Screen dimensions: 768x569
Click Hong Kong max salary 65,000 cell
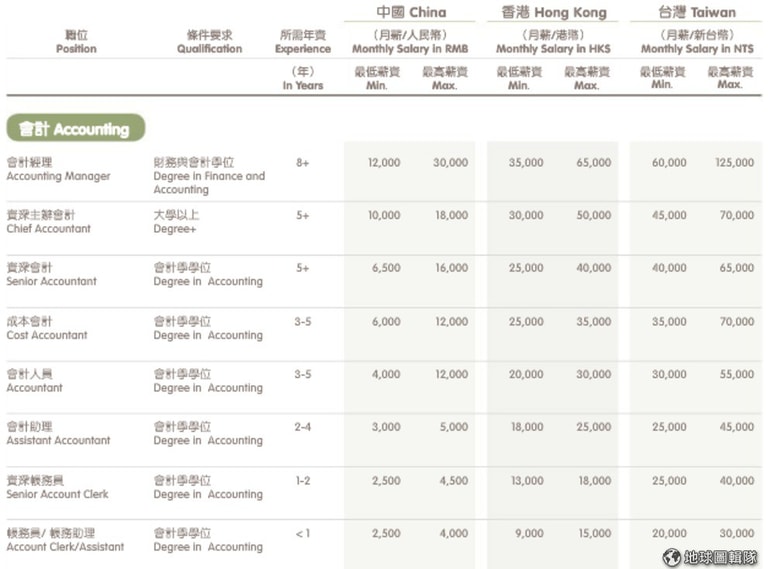coord(593,163)
